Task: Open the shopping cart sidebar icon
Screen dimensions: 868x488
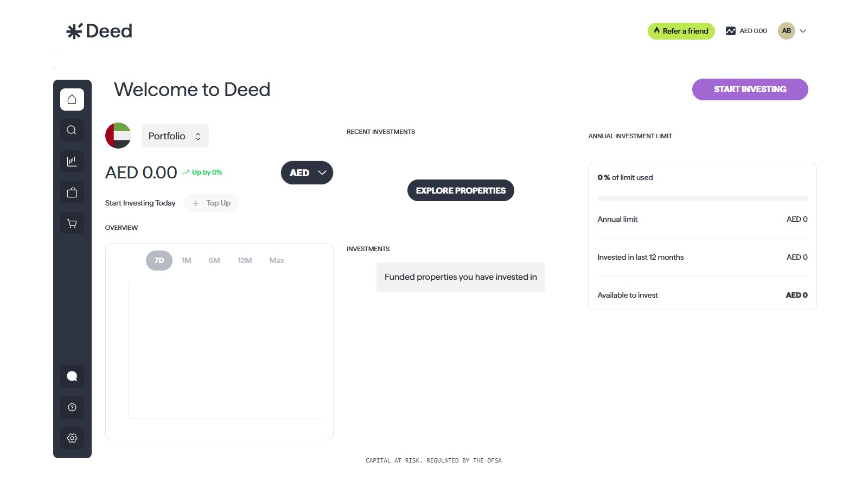Action: 72,223
